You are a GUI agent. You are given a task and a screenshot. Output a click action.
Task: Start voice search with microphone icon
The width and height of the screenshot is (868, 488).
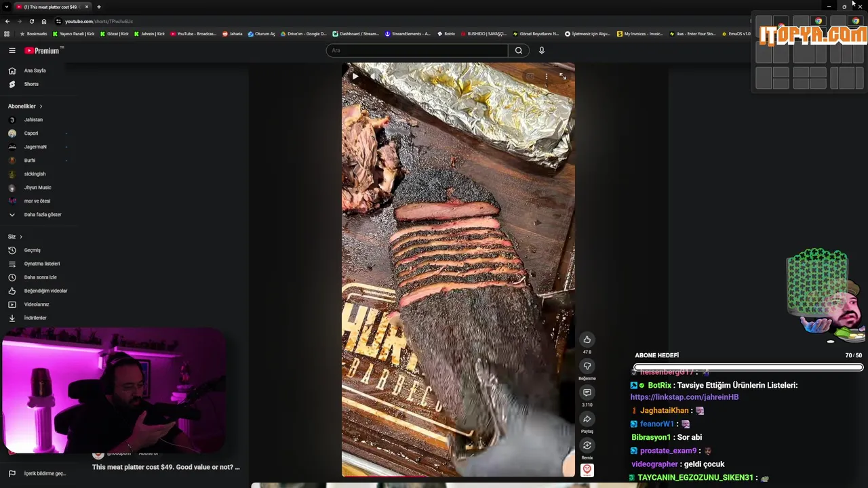(x=541, y=50)
